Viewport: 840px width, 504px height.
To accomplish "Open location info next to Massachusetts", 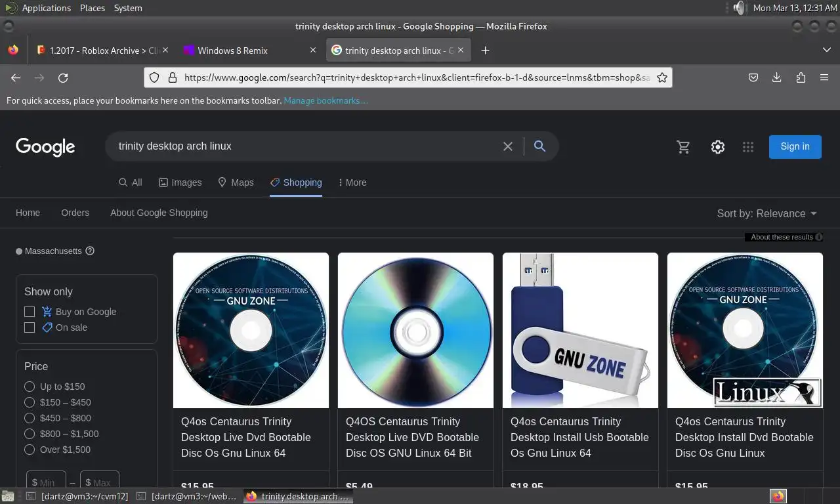I will 90,251.
